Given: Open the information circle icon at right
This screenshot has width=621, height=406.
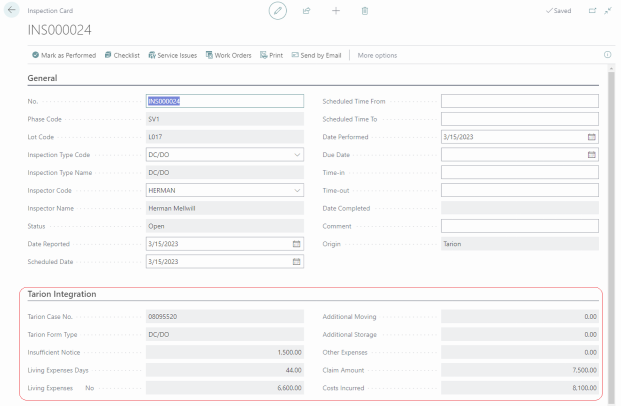Looking at the screenshot, I should click(x=608, y=55).
